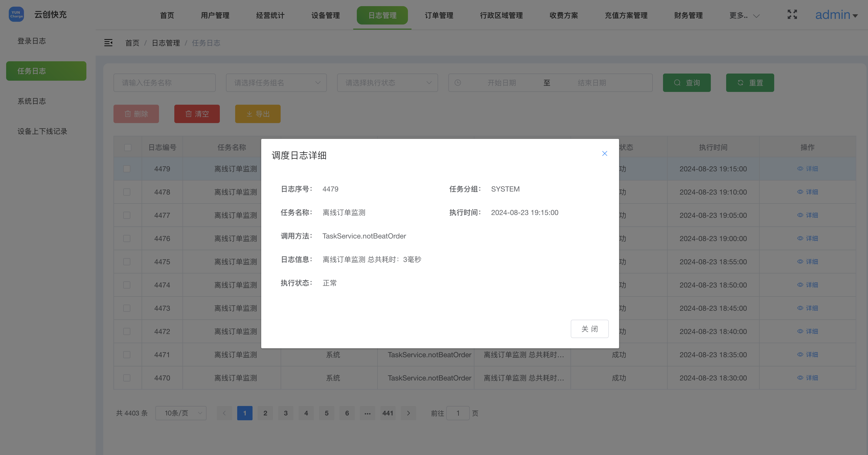Toggle the sidebar collapse hamburger icon
This screenshot has width=868, height=455.
[108, 43]
